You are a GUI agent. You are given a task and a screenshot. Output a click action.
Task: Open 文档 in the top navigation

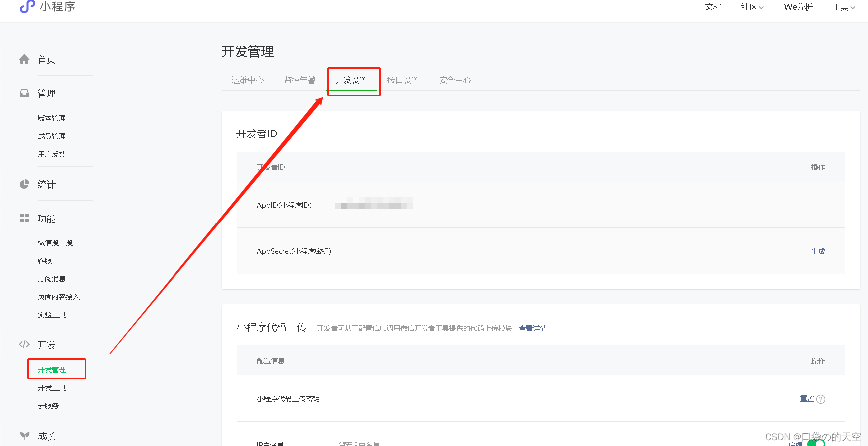(x=713, y=7)
